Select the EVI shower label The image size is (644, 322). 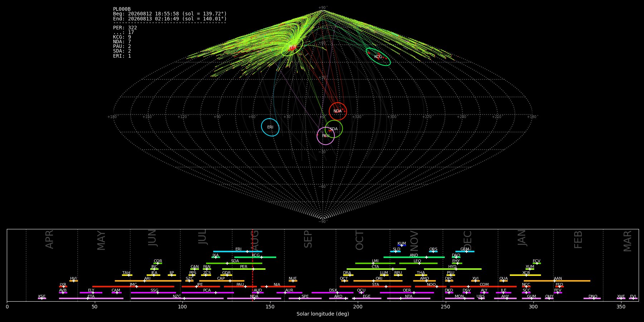[633, 297]
